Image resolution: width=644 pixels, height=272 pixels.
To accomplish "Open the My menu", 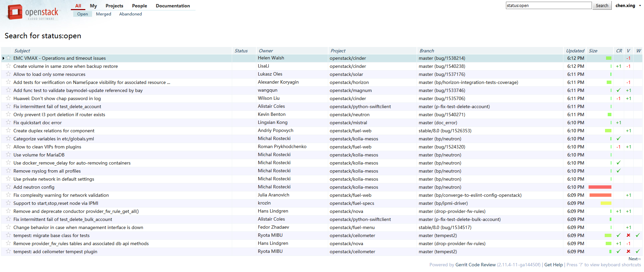I will point(93,6).
